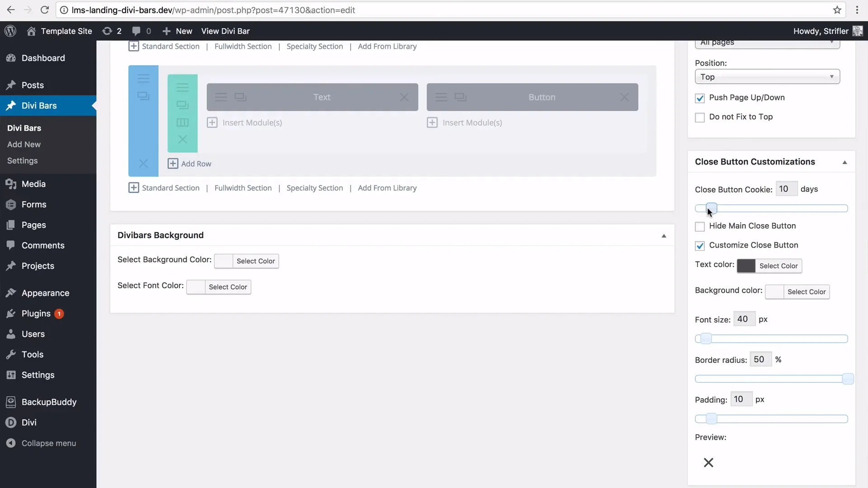Open the View Divi Bar link

226,31
